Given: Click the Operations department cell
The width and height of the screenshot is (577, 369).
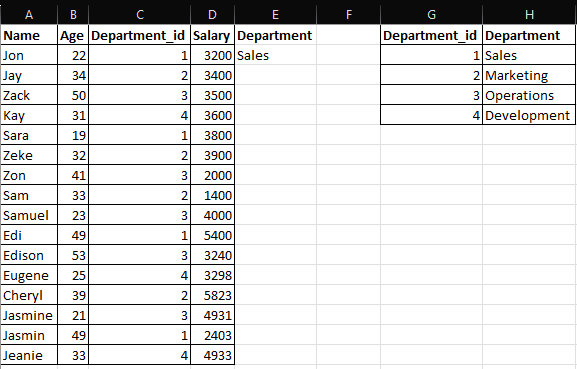Looking at the screenshot, I should [x=529, y=95].
